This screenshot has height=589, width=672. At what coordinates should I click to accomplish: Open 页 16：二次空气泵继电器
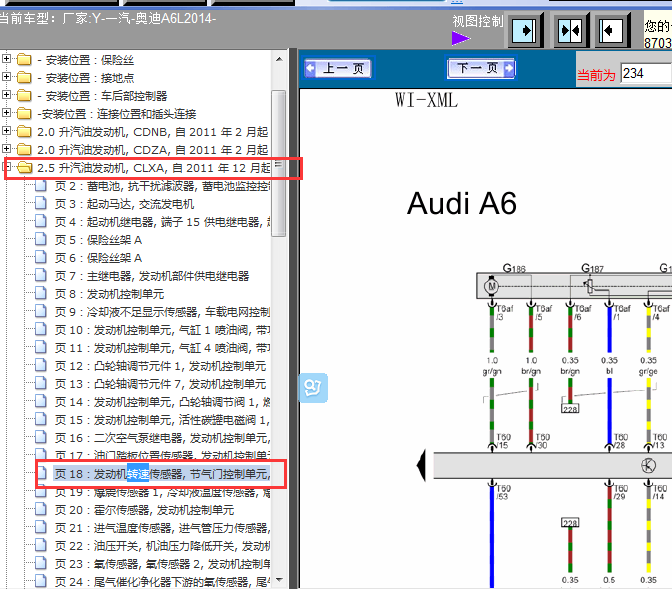click(x=162, y=438)
